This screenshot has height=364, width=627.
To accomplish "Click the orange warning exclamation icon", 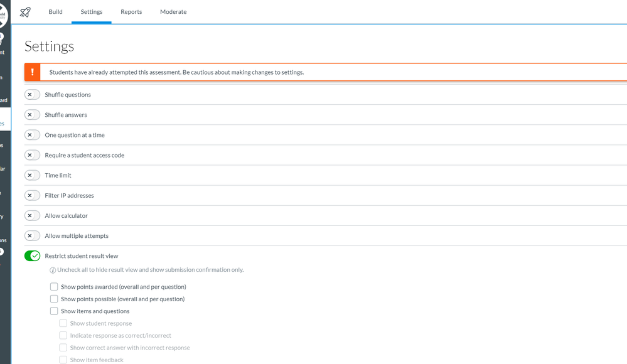I will pyautogui.click(x=32, y=72).
